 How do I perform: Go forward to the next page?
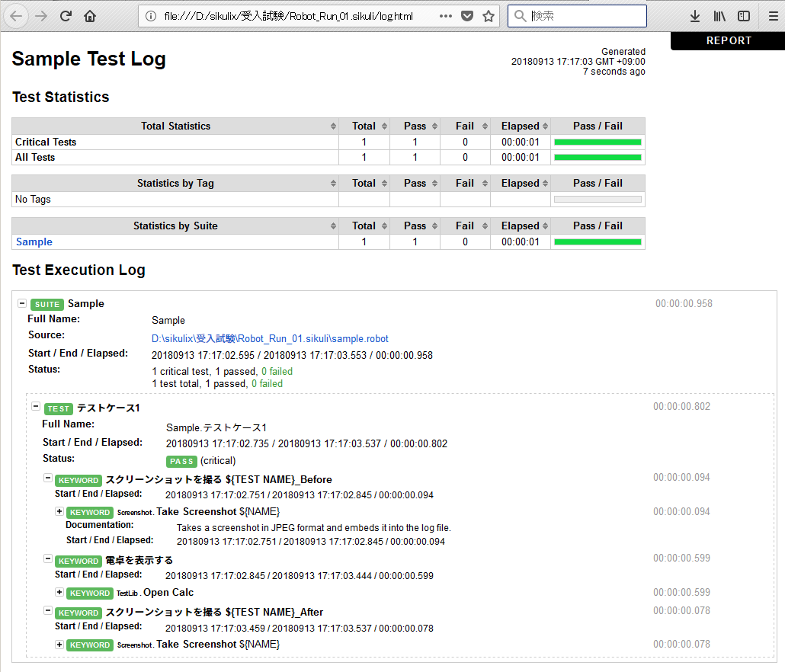41,16
